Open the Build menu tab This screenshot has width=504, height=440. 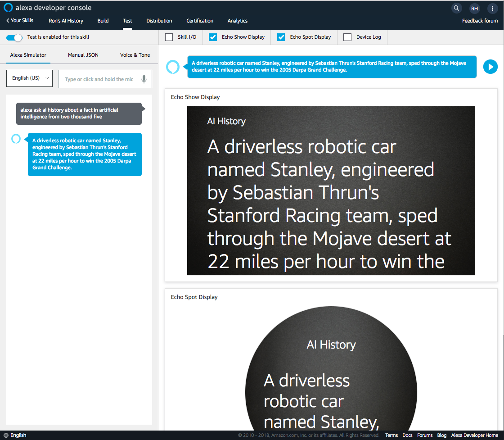(103, 21)
